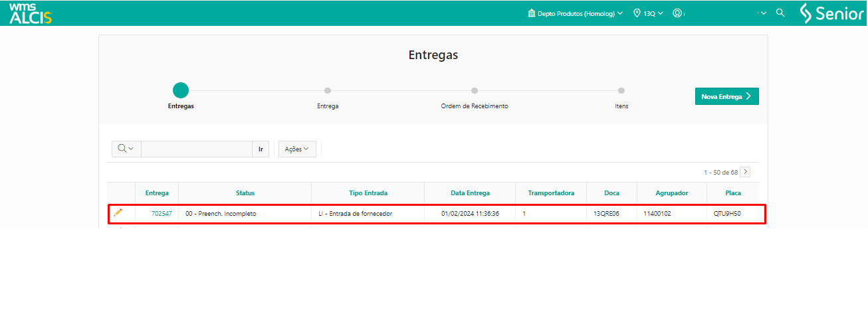Click the Ir search button
Viewport: 868px width, 320px height.
coord(261,149)
